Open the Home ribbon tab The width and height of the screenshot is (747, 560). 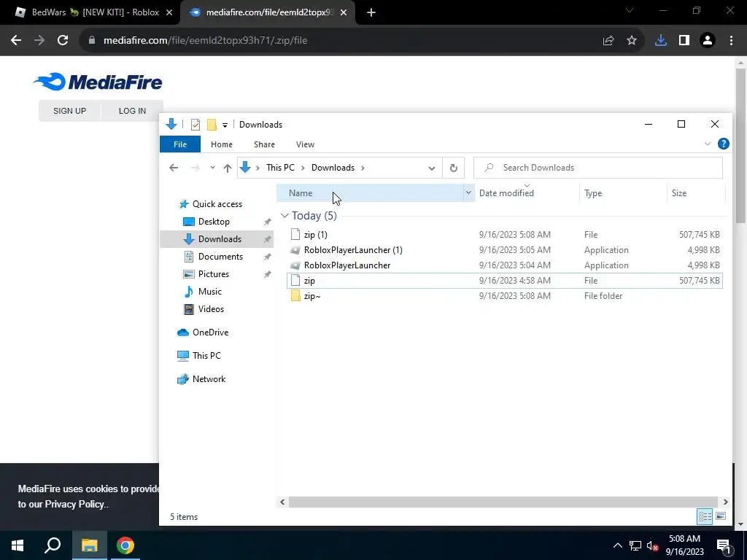[x=222, y=144]
